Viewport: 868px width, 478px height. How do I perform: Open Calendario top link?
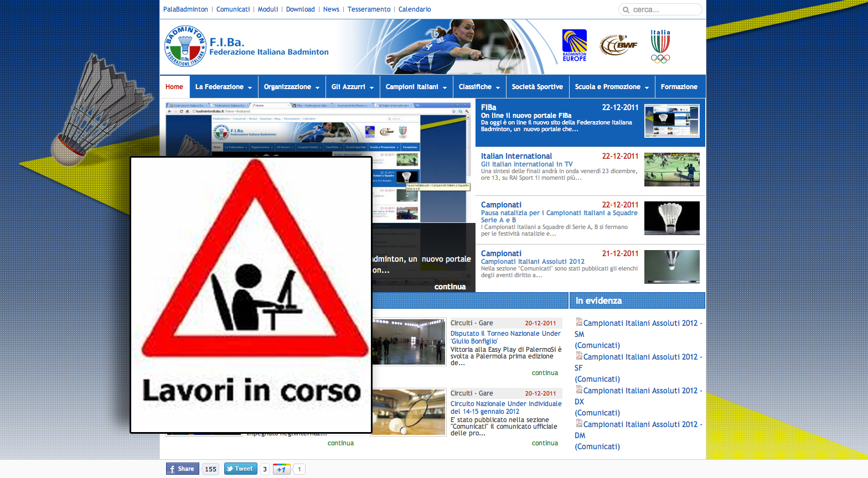tap(415, 9)
